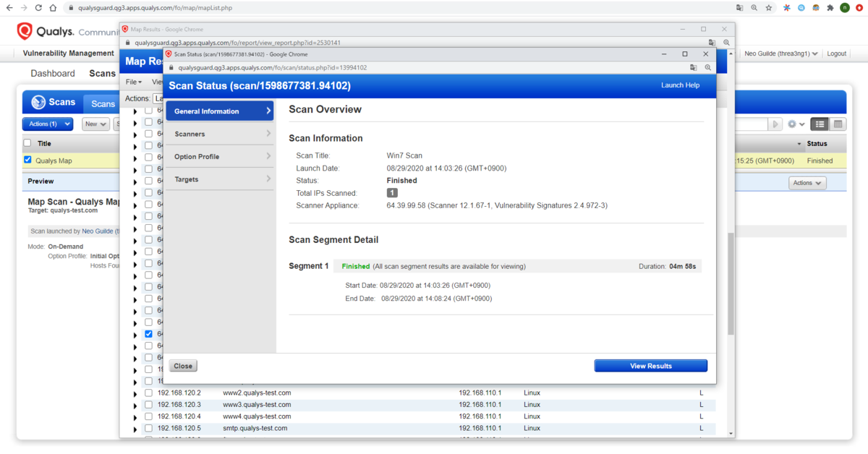Click the main address bar URL
Image resolution: width=868 pixels, height=454 pixels.
click(x=156, y=8)
